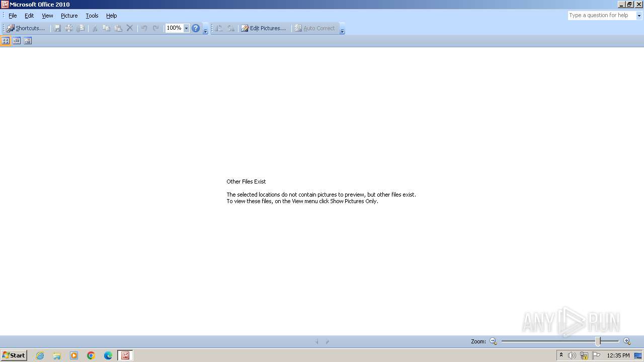Click the next picture arrow
Screen dimensions: 644x362
pyautogui.click(x=327, y=341)
